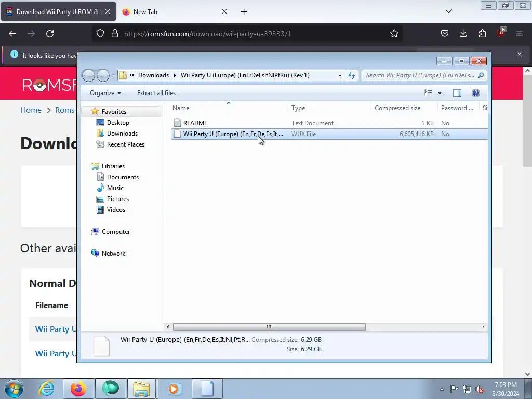Click the horizontal scrollbar left arrow
This screenshot has height=399, width=532.
[168, 327]
